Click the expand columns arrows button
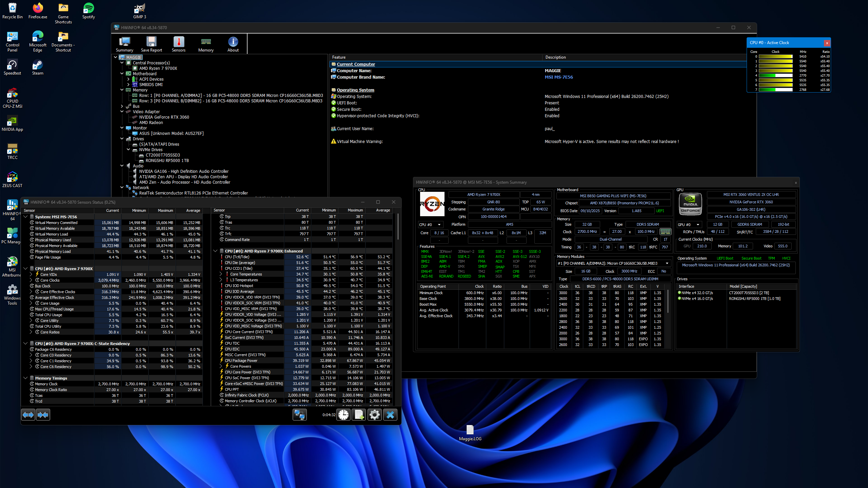 click(28, 414)
